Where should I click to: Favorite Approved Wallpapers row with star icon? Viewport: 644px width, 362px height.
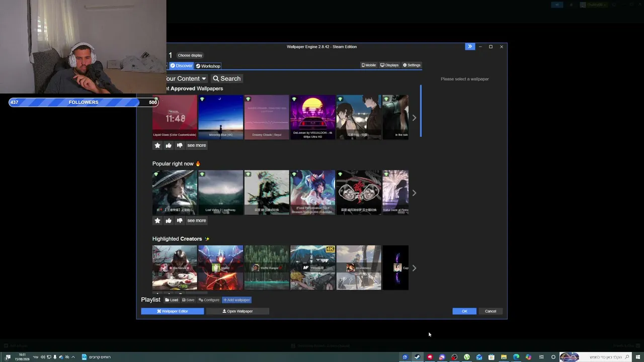tap(157, 145)
